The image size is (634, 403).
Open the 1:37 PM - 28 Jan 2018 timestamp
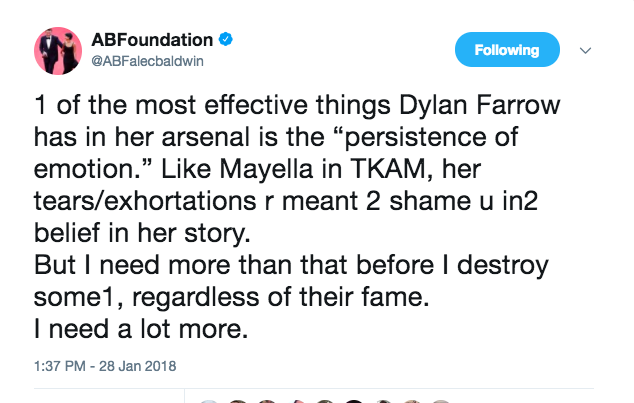point(105,366)
